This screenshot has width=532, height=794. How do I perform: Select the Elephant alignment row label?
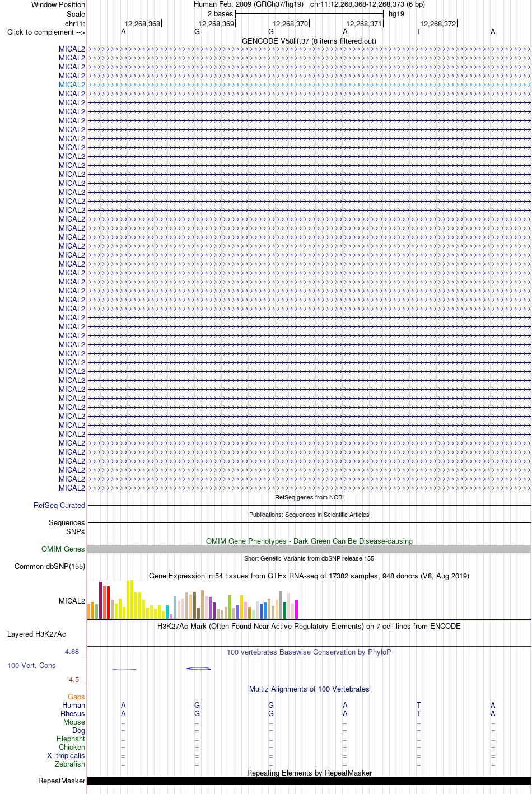click(71, 739)
